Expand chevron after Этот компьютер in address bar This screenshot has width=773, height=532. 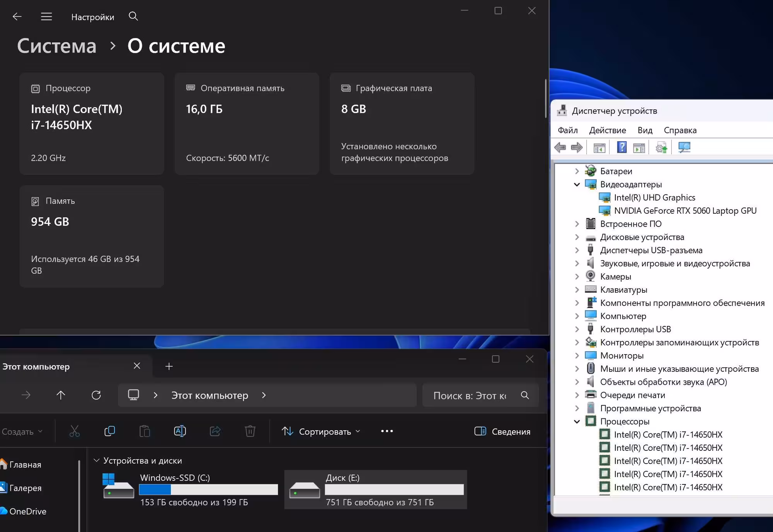264,395
